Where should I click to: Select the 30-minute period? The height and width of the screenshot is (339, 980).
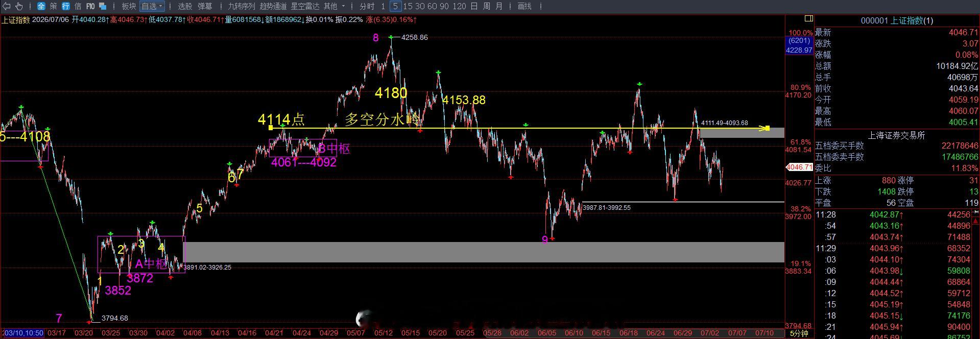420,6
